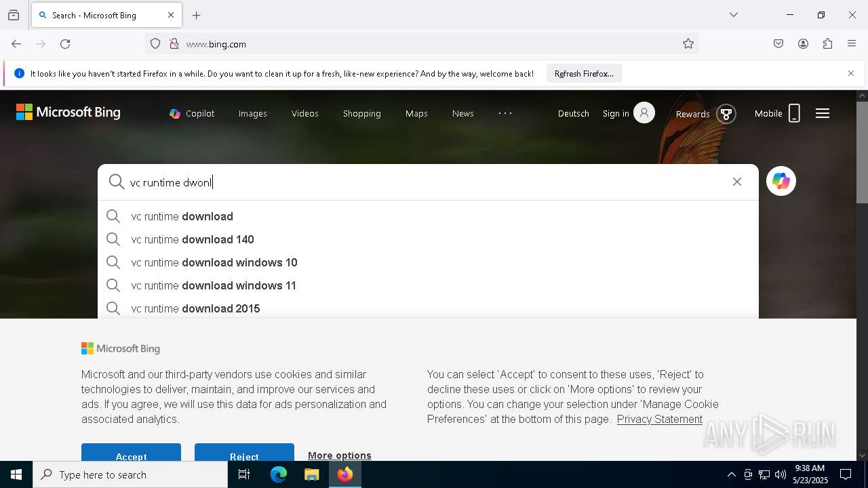The width and height of the screenshot is (868, 488).
Task: Open Images search tab
Action: 253,114
